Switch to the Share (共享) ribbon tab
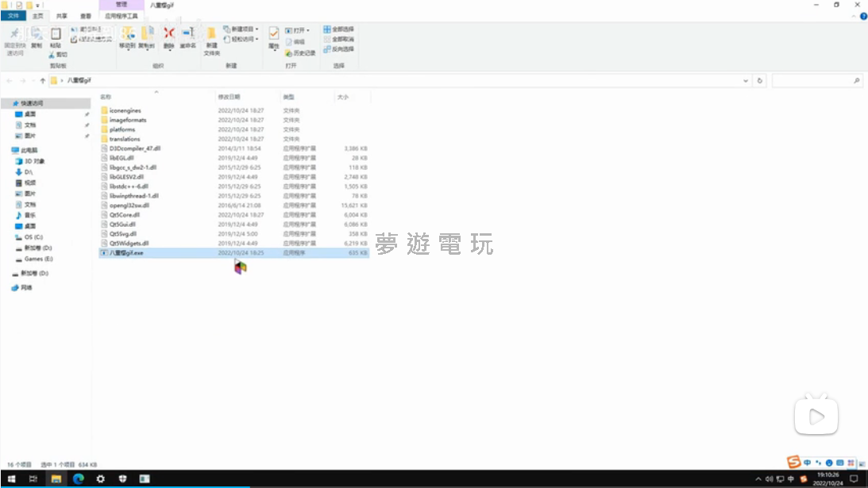Viewport: 868px width, 488px height. [61, 15]
